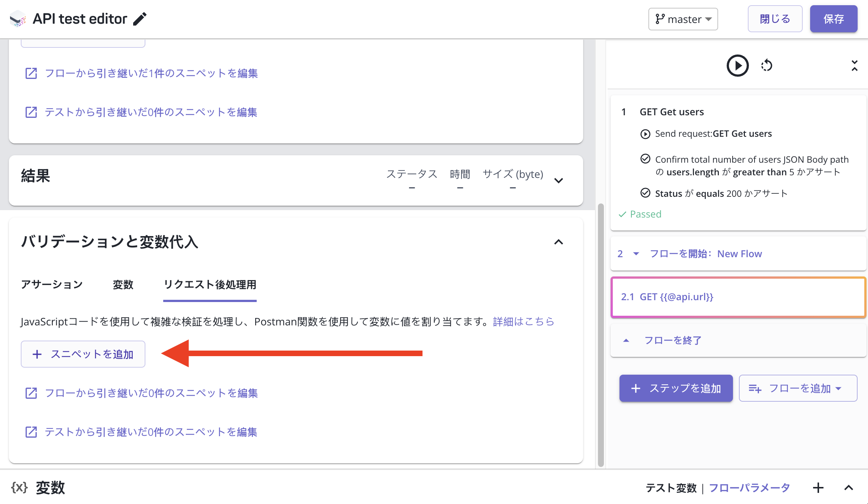
Task: Click the external-link icon beside フローから引き継いだ1件
Action: pyautogui.click(x=31, y=73)
